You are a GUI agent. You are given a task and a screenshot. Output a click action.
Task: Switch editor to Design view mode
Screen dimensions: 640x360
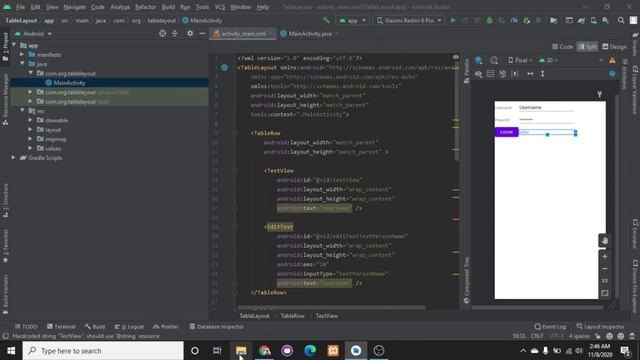pyautogui.click(x=614, y=47)
